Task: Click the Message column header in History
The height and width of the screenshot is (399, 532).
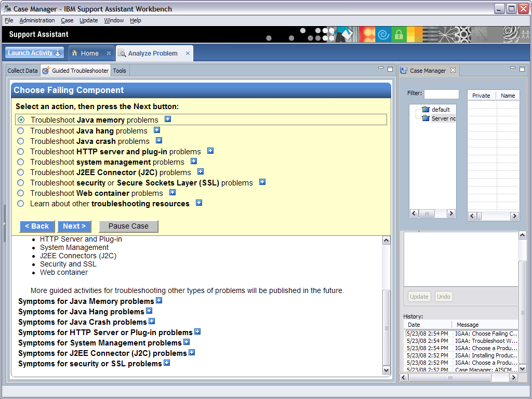Action: click(485, 325)
